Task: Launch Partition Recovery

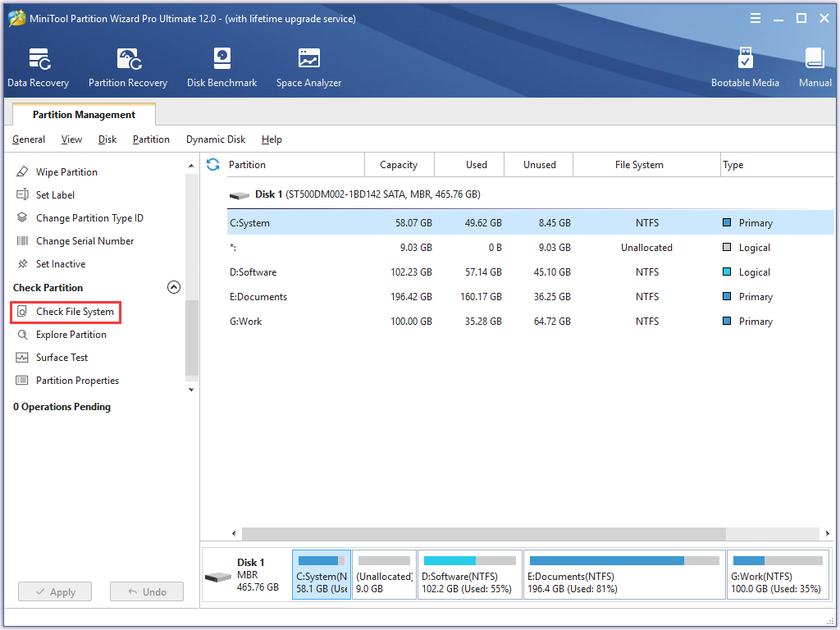Action: [128, 68]
